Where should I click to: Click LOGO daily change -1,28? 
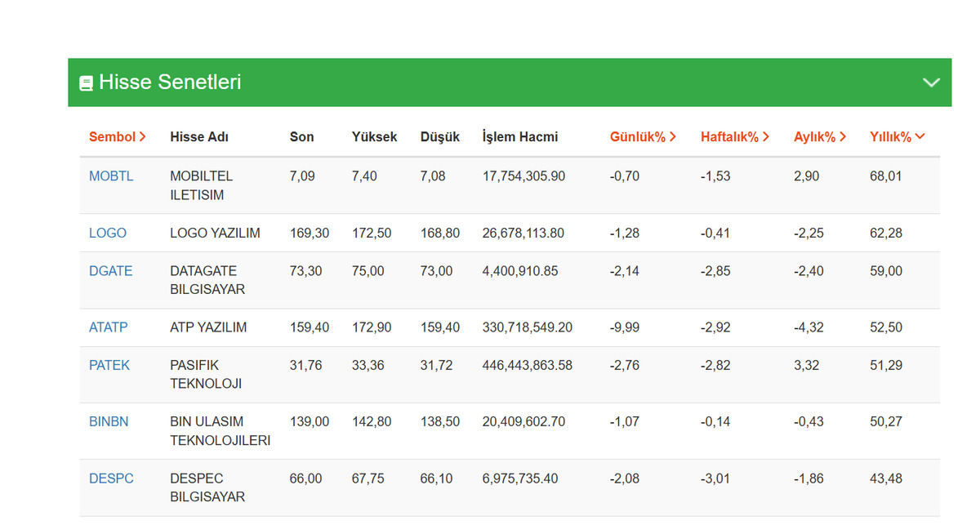coord(625,234)
